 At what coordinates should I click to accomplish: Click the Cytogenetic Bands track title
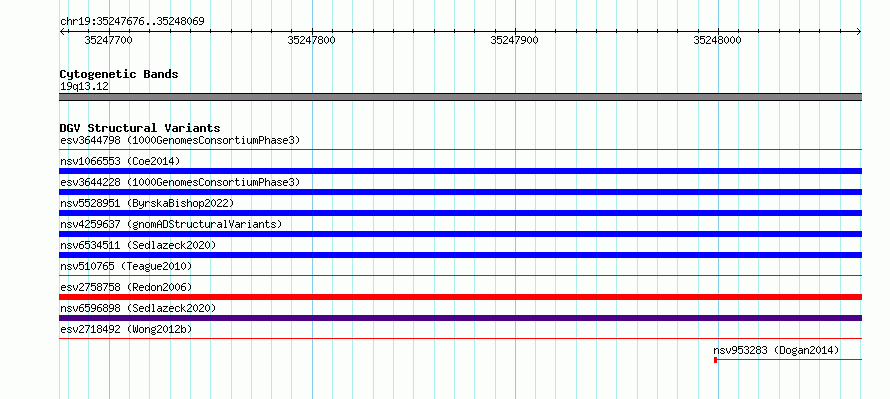pos(119,74)
